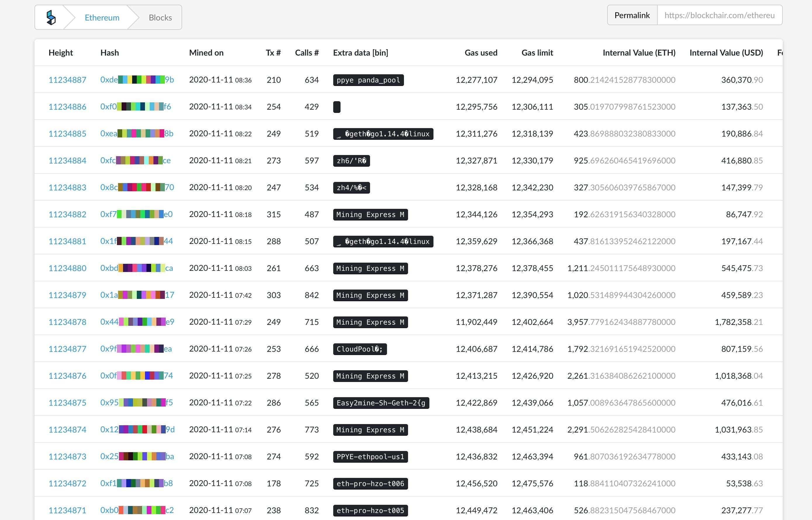
Task: Open hash link 0x95…f5
Action: (136, 402)
